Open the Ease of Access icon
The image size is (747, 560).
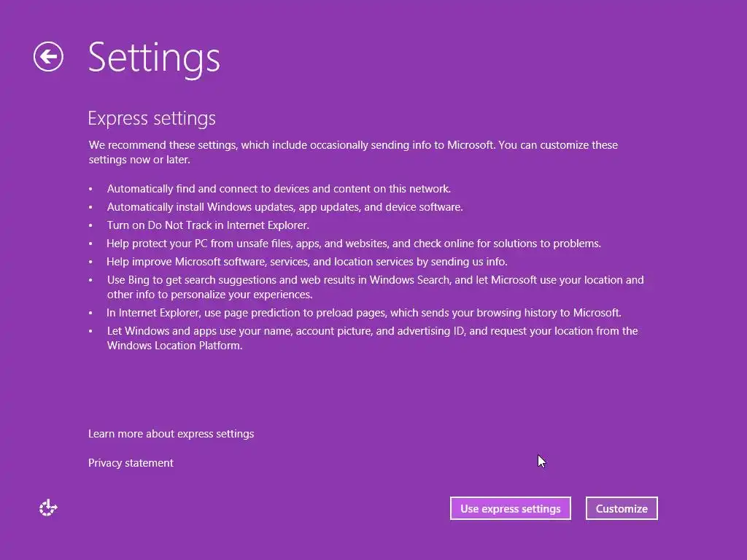tap(48, 508)
